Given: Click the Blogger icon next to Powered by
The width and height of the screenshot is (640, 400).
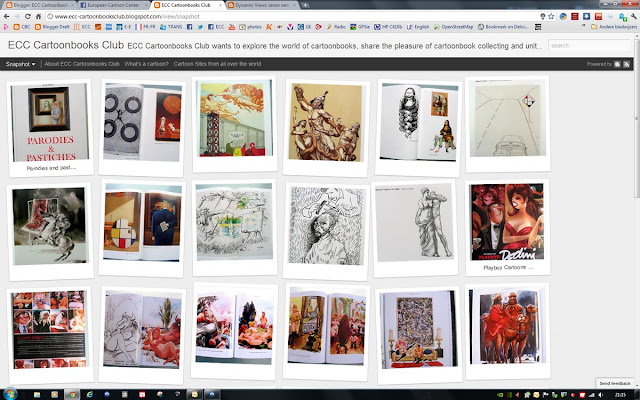Looking at the screenshot, I should point(617,64).
